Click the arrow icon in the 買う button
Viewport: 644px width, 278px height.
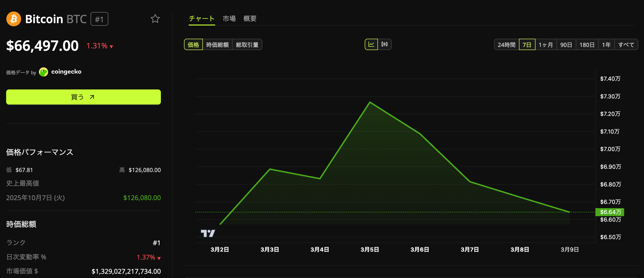92,97
